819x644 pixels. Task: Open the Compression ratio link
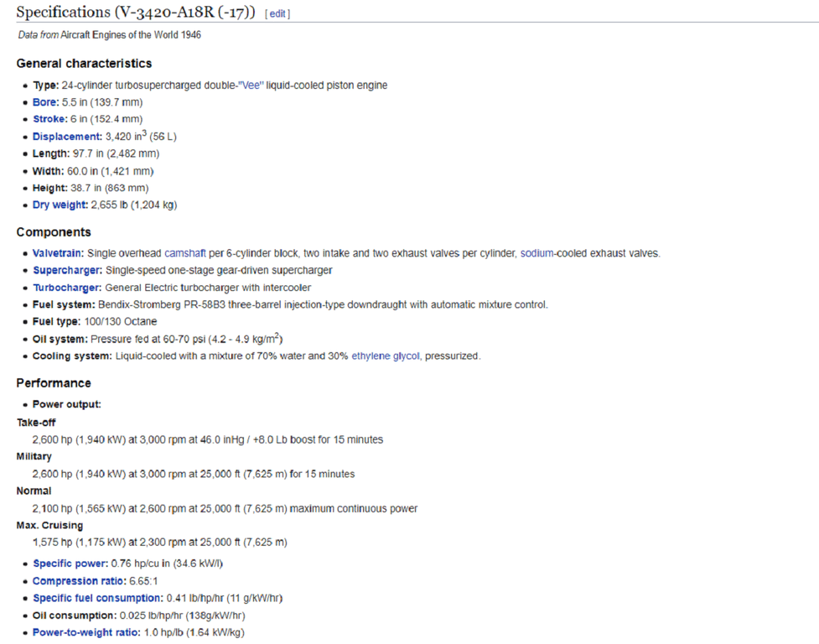coord(78,581)
